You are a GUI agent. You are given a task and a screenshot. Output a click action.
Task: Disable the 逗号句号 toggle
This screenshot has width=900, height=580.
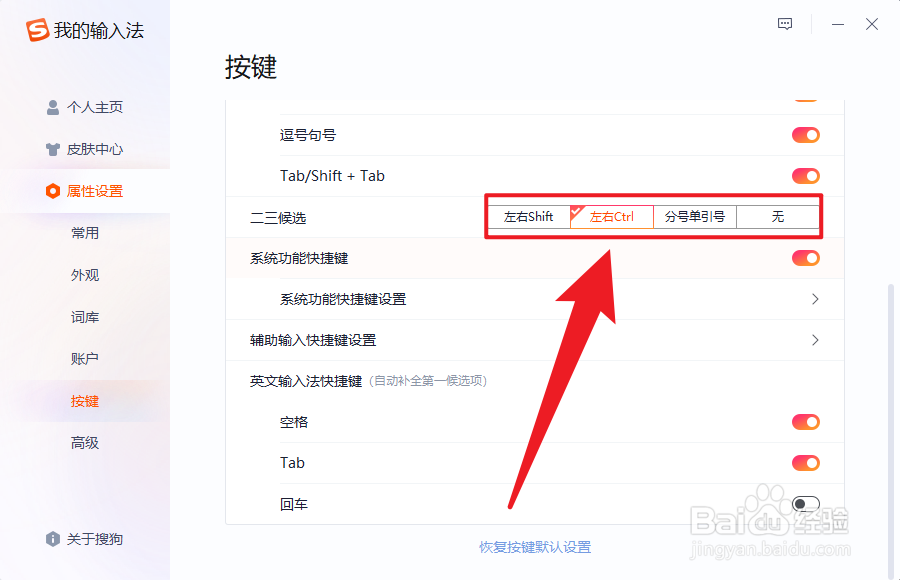(x=805, y=134)
